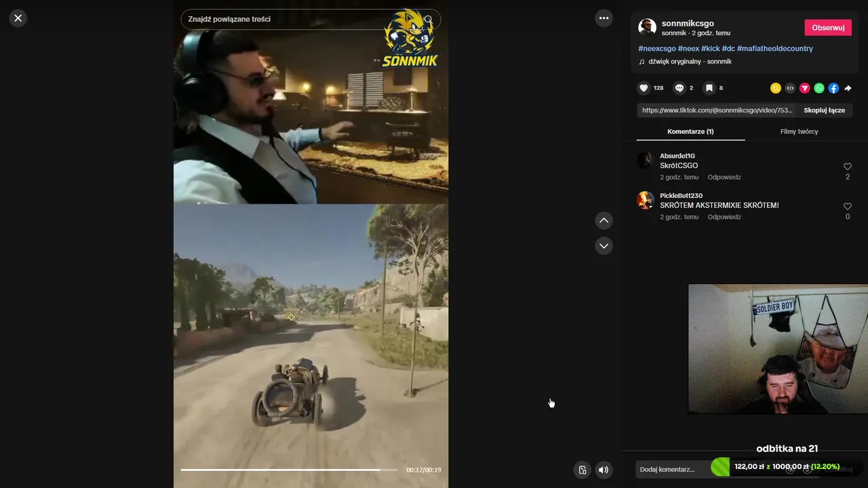Image resolution: width=868 pixels, height=488 pixels.
Task: Click the search magnifier icon
Action: (429, 19)
